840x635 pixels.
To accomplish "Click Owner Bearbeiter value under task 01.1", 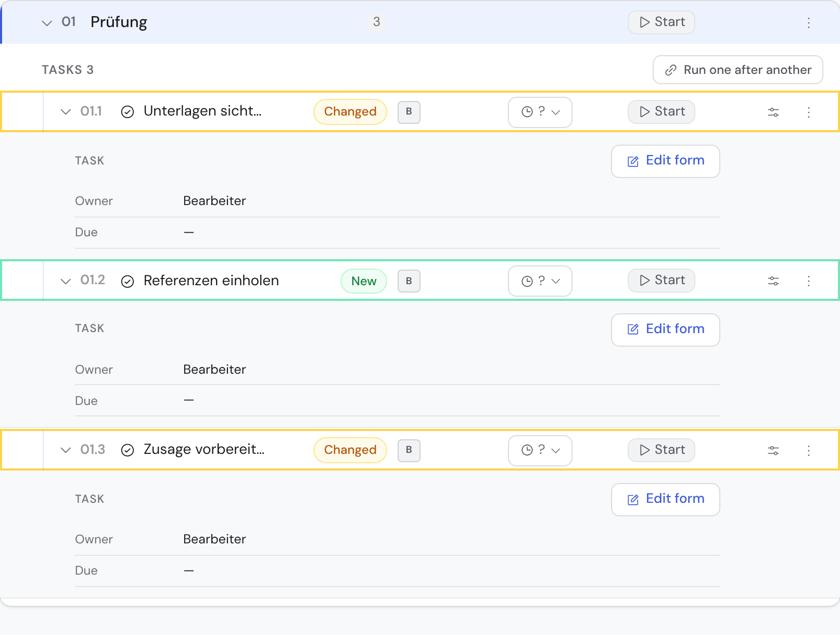I will pos(214,201).
